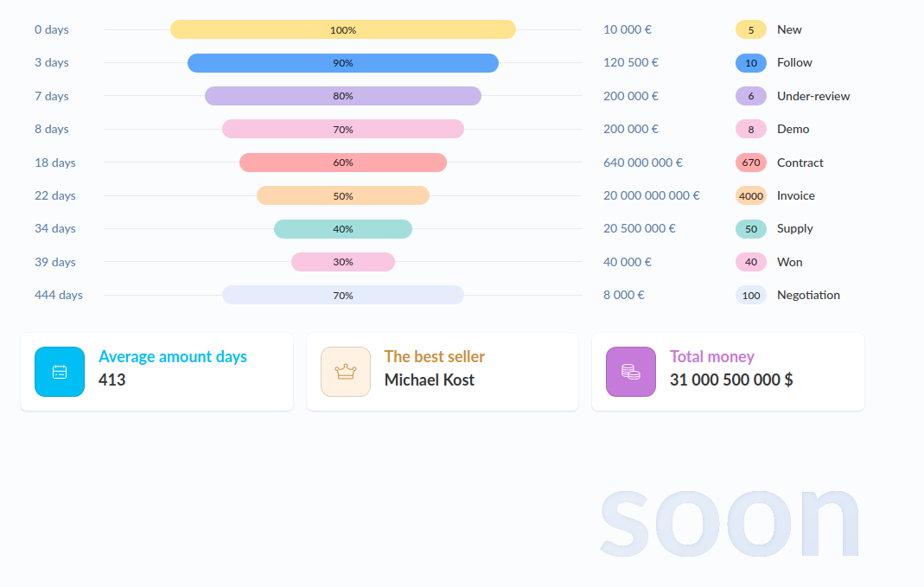The height and width of the screenshot is (587, 924).
Task: Click the 20 000 000 000 € amount
Action: click(x=652, y=195)
